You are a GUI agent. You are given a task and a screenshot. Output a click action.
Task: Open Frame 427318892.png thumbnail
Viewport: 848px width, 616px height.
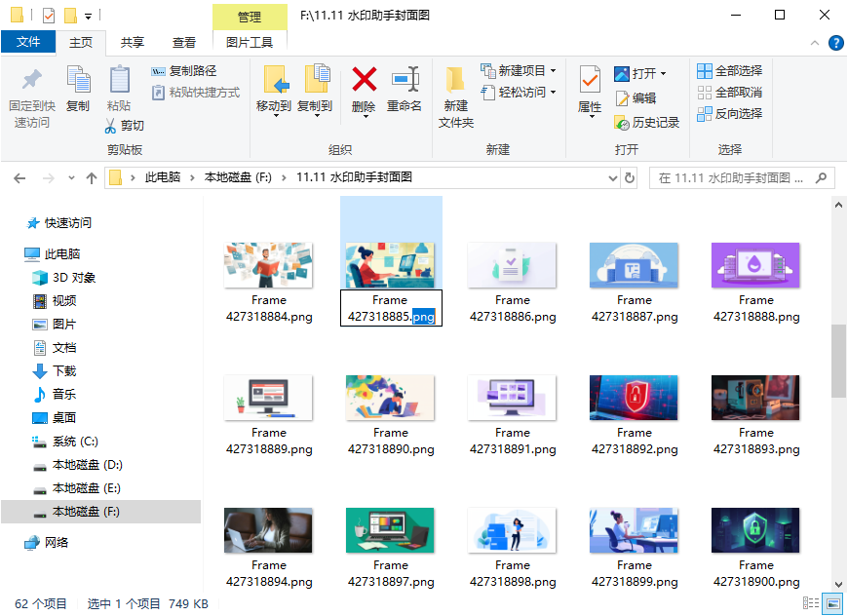click(634, 398)
